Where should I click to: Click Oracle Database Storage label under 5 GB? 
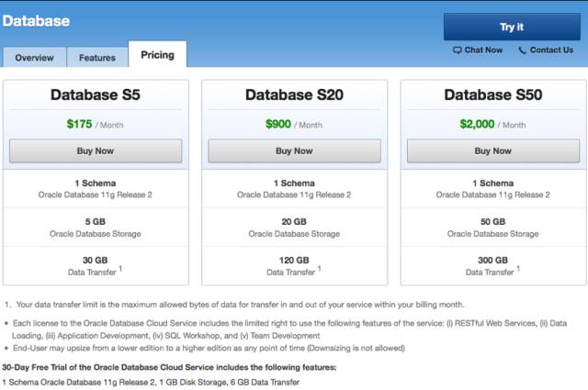(x=96, y=234)
